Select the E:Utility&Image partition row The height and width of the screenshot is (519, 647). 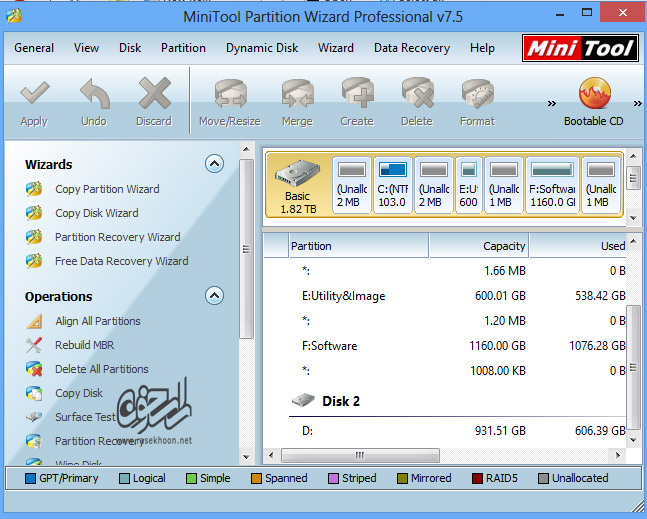[x=445, y=296]
